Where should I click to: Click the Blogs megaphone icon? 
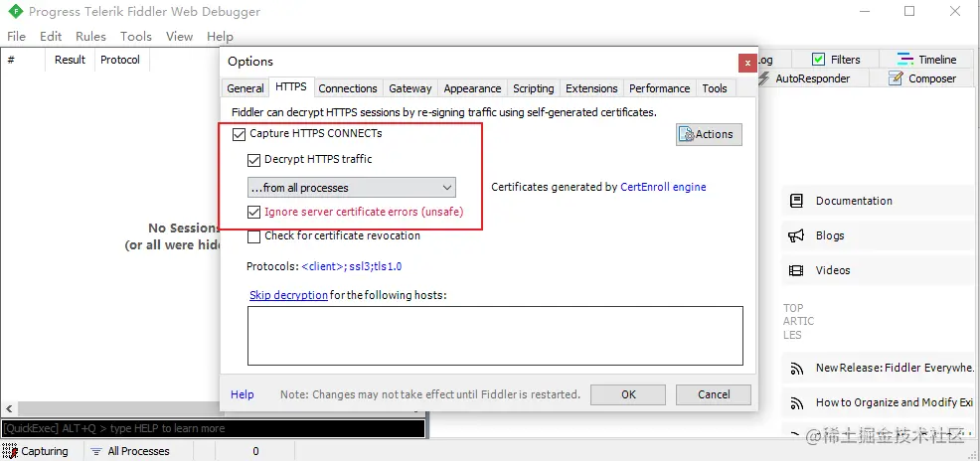tap(796, 235)
